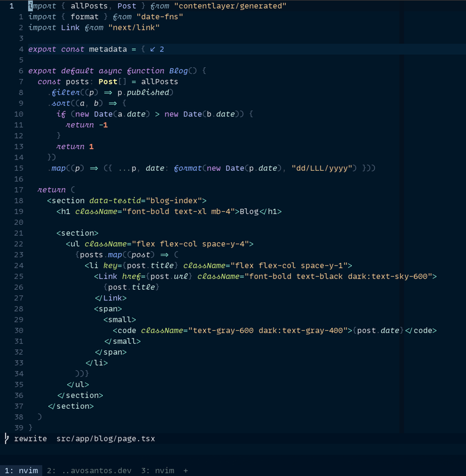Click key={post.title} attribute on li
Viewport: 466px width, 476px height.
141,265
